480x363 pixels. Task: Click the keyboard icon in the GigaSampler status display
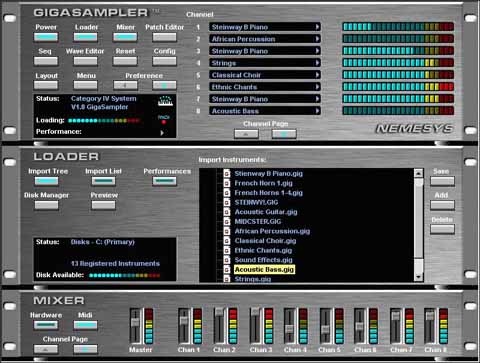click(165, 101)
